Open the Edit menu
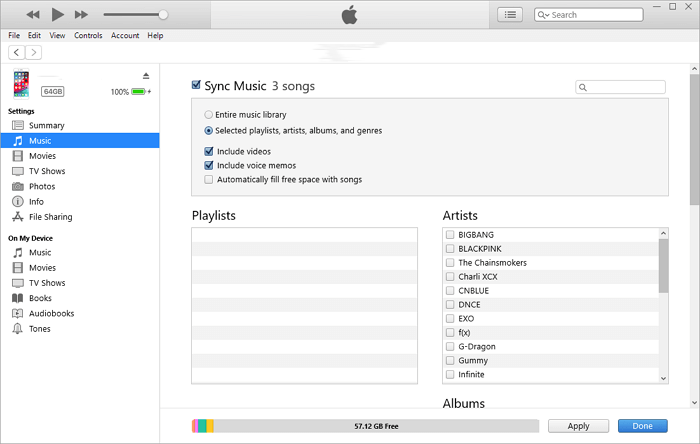This screenshot has width=700, height=444. (x=34, y=35)
